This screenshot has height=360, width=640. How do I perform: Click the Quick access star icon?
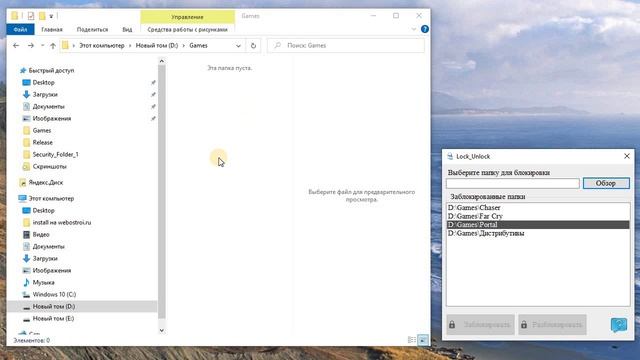coord(23,71)
